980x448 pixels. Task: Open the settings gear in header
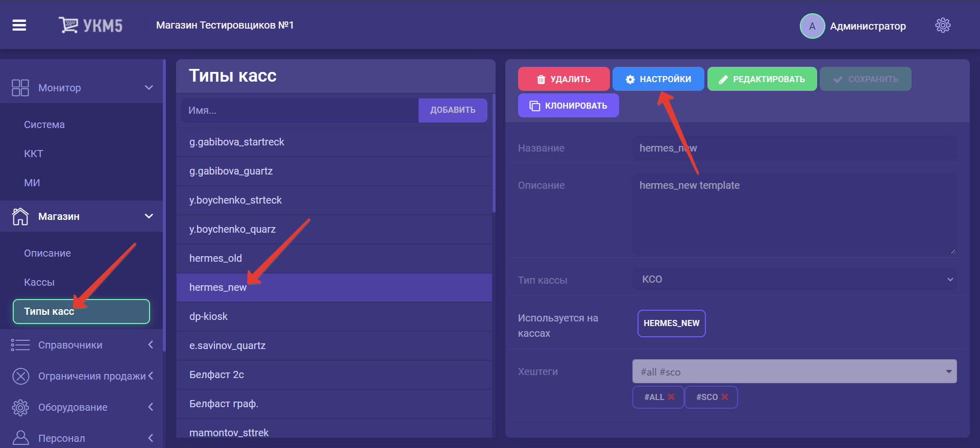pos(942,25)
